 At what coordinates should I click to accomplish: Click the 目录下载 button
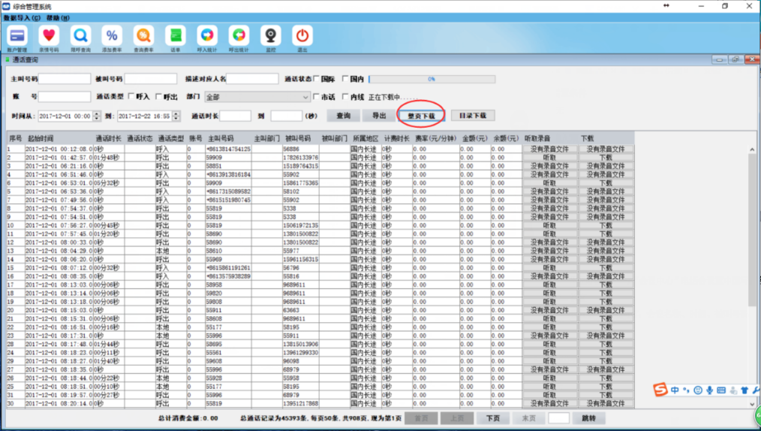click(473, 116)
